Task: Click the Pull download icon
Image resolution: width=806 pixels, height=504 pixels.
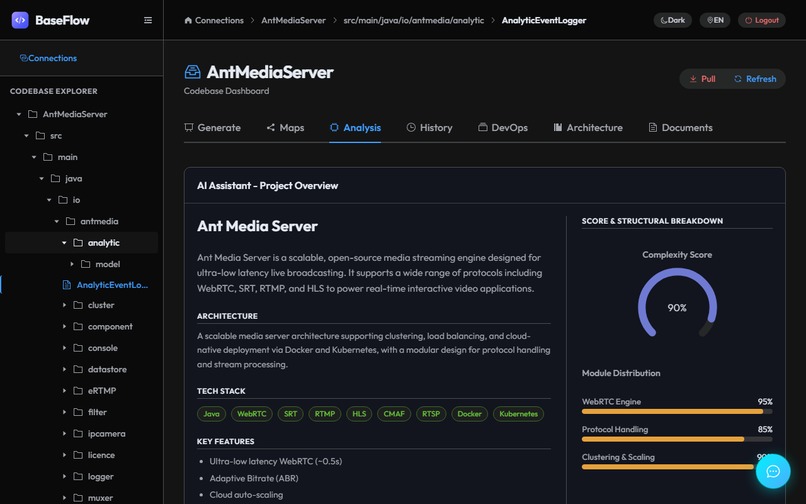Action: pos(693,79)
